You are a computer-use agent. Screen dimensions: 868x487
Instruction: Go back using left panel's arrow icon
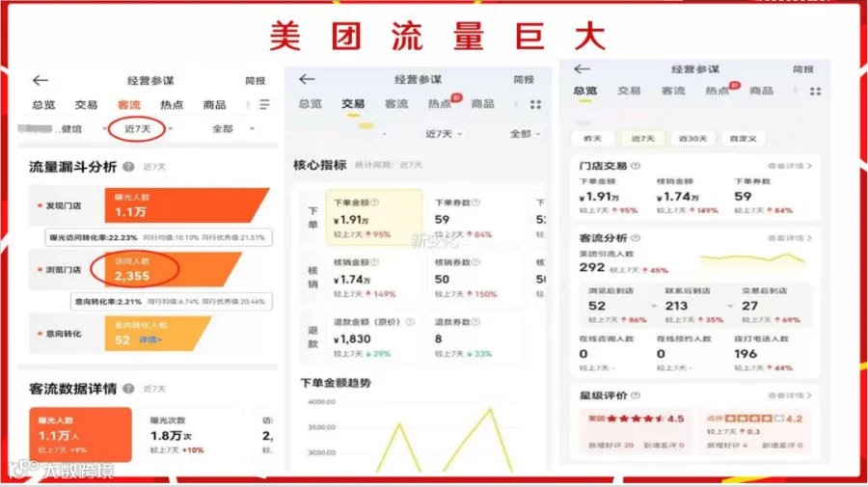(x=41, y=81)
